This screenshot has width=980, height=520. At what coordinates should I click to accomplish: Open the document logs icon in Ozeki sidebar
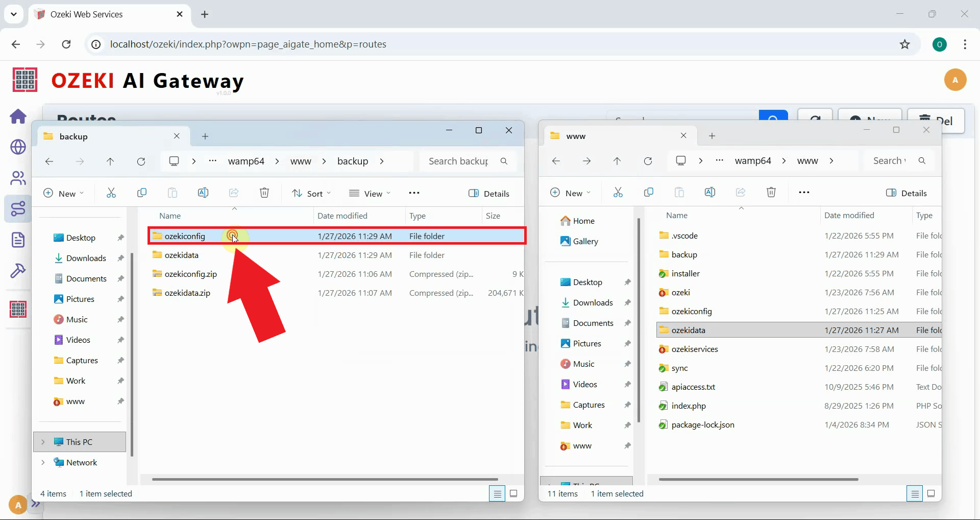18,239
